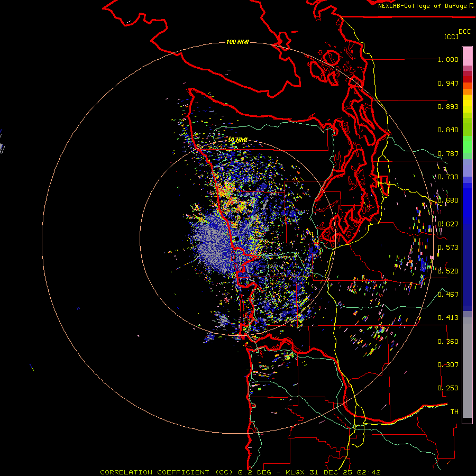Select the 0.680 legend value
This screenshot has height=476, width=476.
click(x=448, y=200)
